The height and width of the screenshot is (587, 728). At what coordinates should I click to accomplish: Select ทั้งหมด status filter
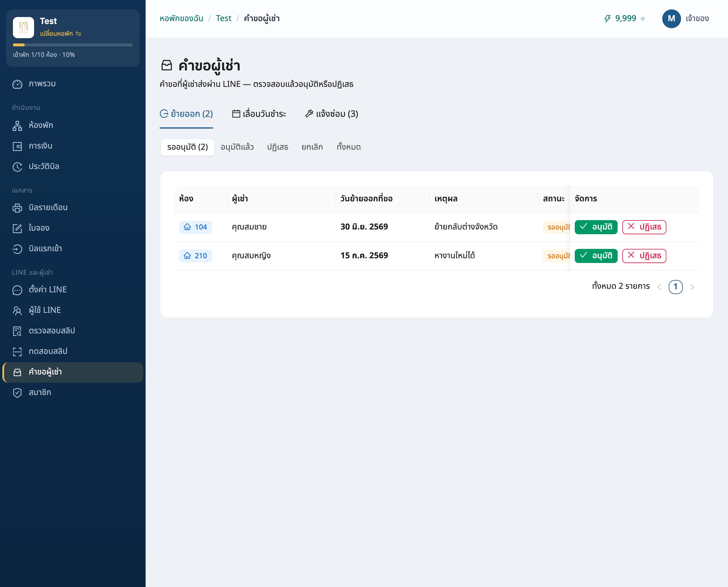click(x=349, y=147)
